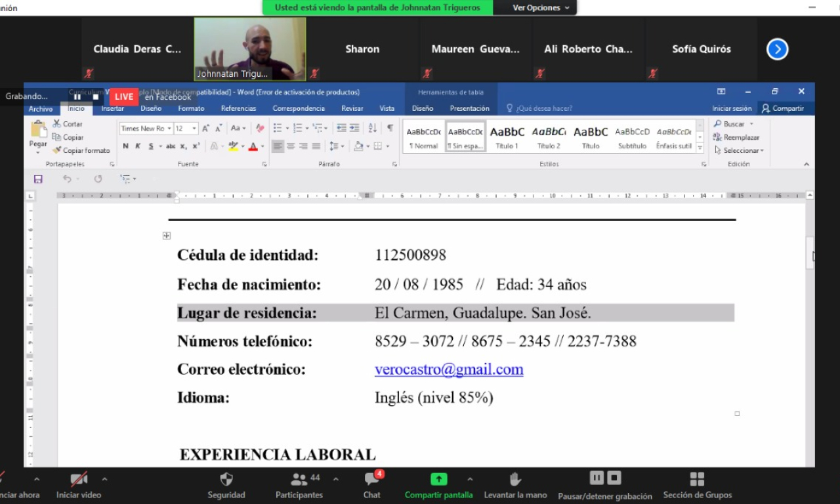Click the Copiar formato paintbrush icon

[x=57, y=150]
